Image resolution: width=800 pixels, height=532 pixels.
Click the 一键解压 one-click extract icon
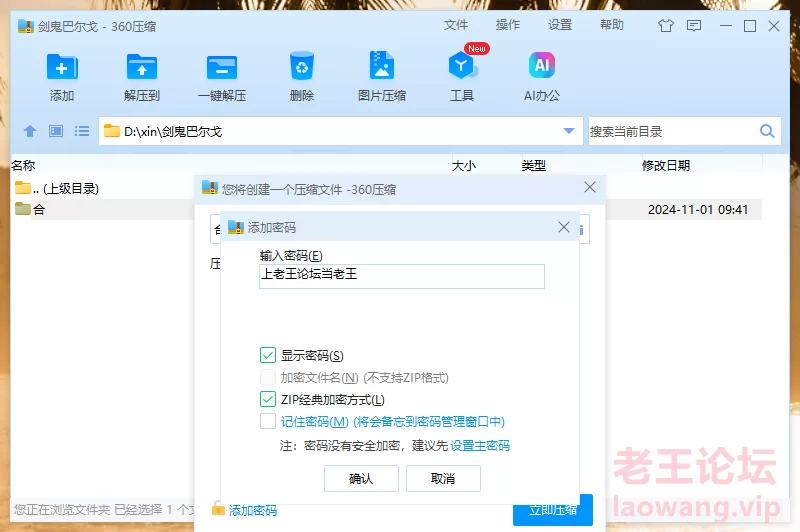(x=222, y=68)
